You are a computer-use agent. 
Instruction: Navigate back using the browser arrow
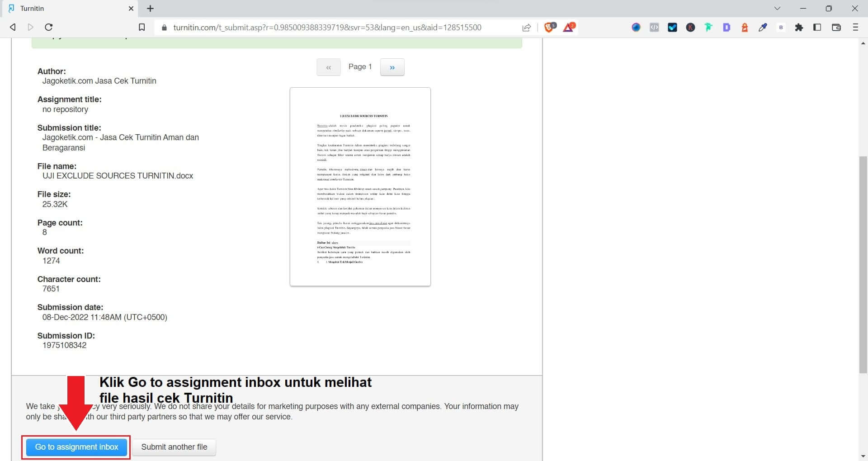[13, 27]
